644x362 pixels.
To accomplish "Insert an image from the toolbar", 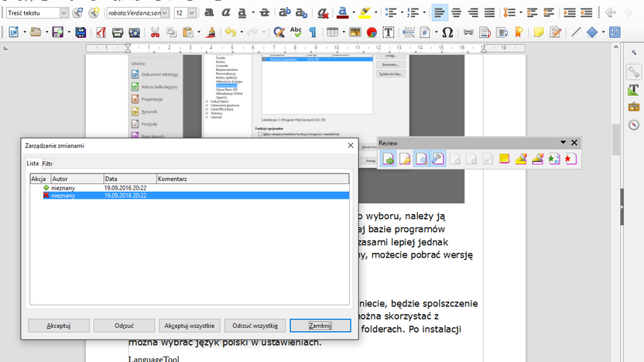I will click(x=355, y=32).
